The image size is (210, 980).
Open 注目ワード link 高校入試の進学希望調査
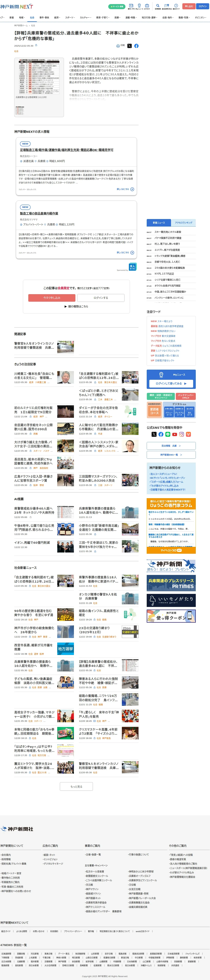coord(171,326)
